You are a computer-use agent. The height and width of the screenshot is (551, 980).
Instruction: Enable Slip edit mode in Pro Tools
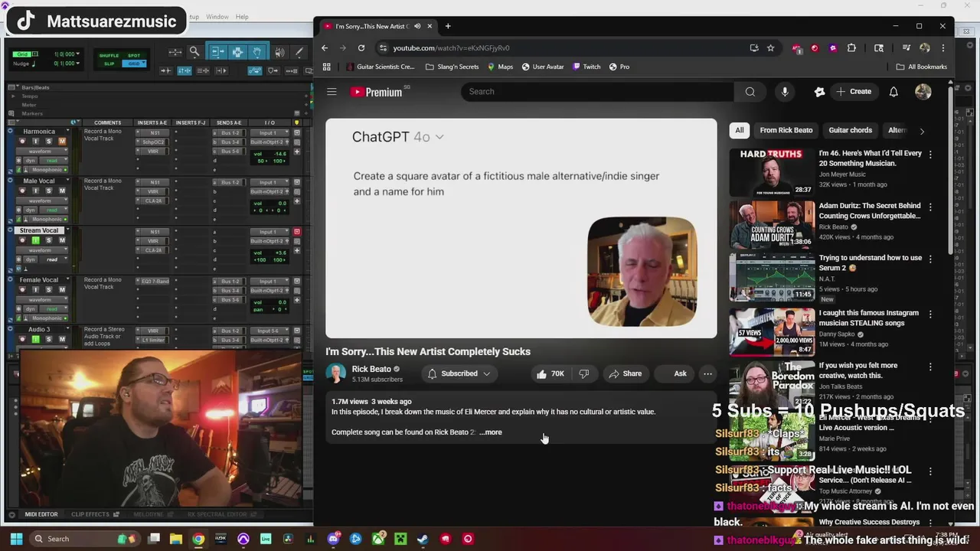(x=109, y=64)
